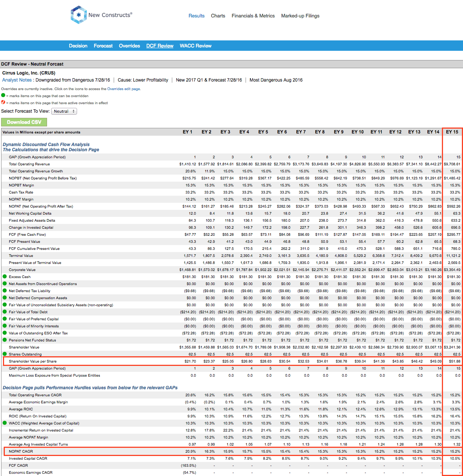This screenshot has width=463, height=476.
Task: Open Financials & Metrics navigation item
Action: [253, 16]
